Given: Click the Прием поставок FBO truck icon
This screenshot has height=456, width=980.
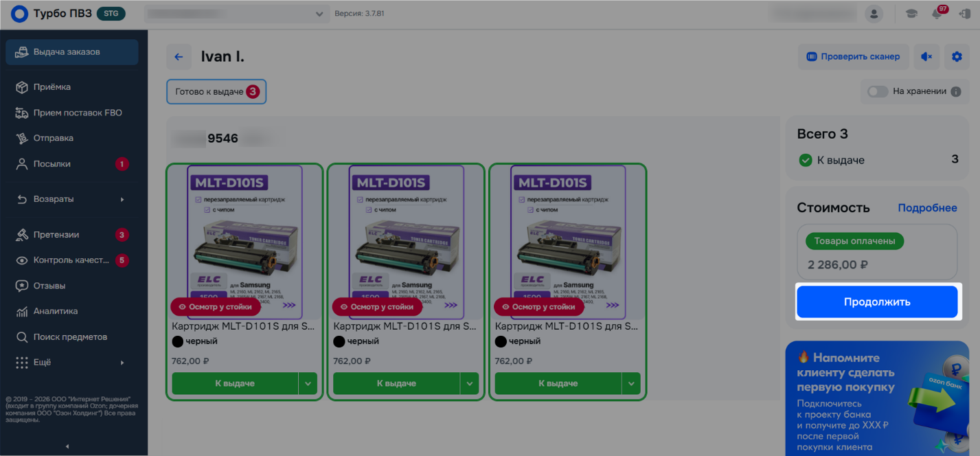Looking at the screenshot, I should [x=22, y=113].
